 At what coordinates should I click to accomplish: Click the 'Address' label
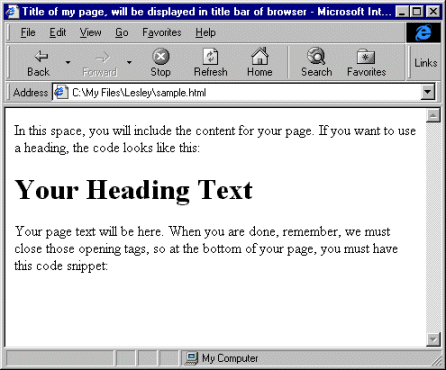(30, 92)
